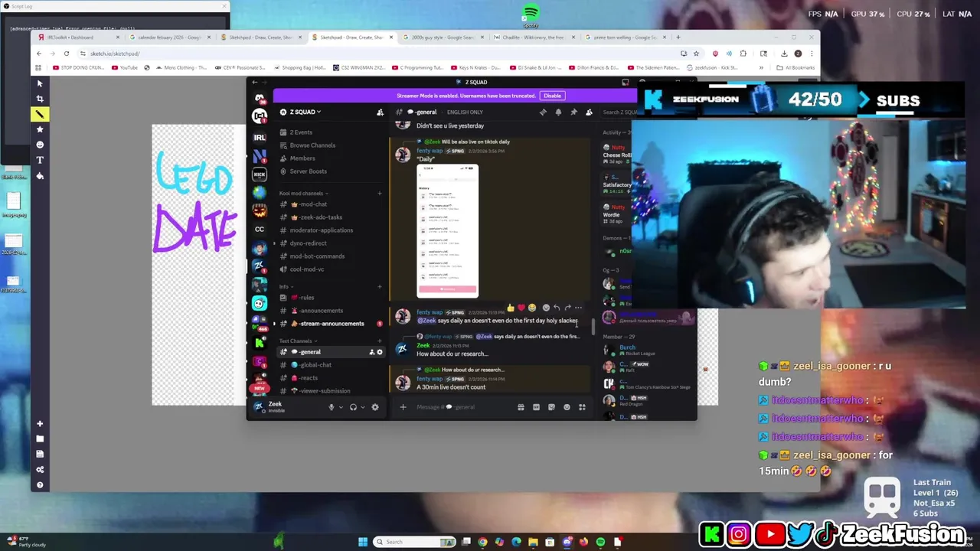
Task: Open the GIF picker in message box
Action: (x=536, y=407)
